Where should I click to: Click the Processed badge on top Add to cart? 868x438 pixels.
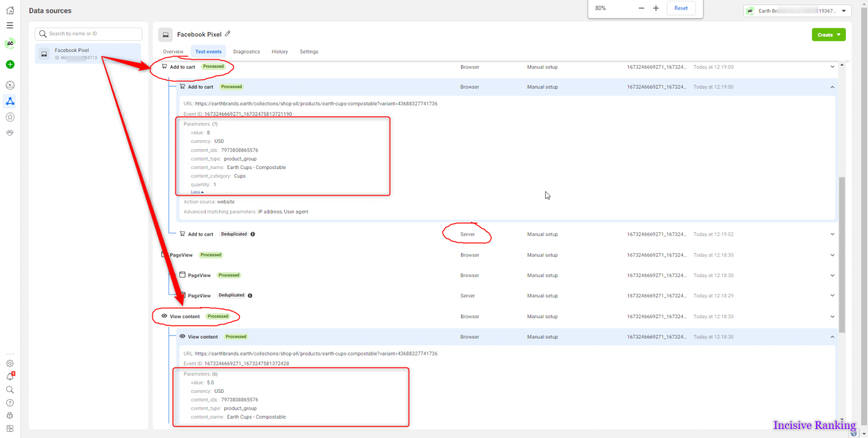(x=213, y=66)
